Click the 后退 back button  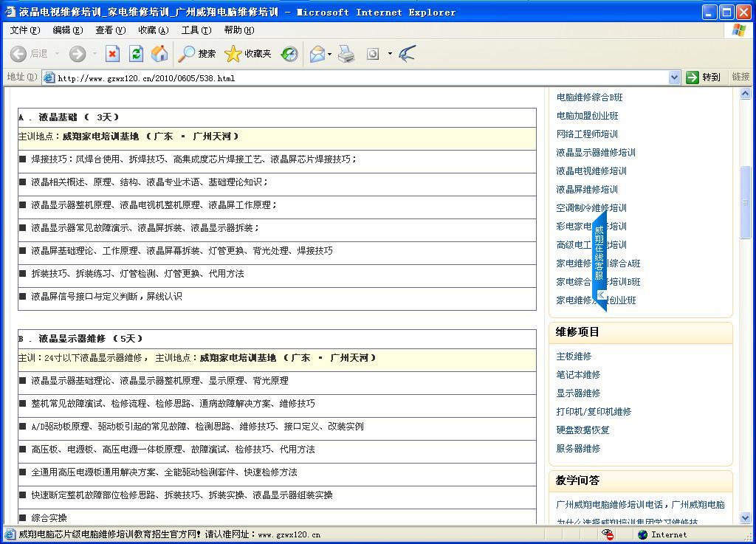coord(30,54)
